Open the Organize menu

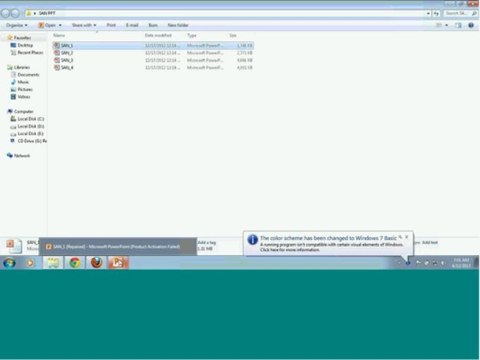(x=17, y=25)
